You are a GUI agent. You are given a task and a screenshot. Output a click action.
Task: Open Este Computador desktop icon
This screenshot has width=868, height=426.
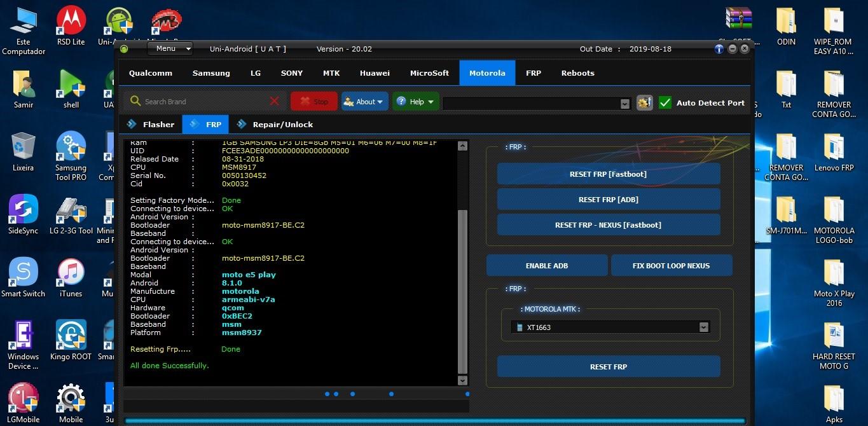[24, 31]
